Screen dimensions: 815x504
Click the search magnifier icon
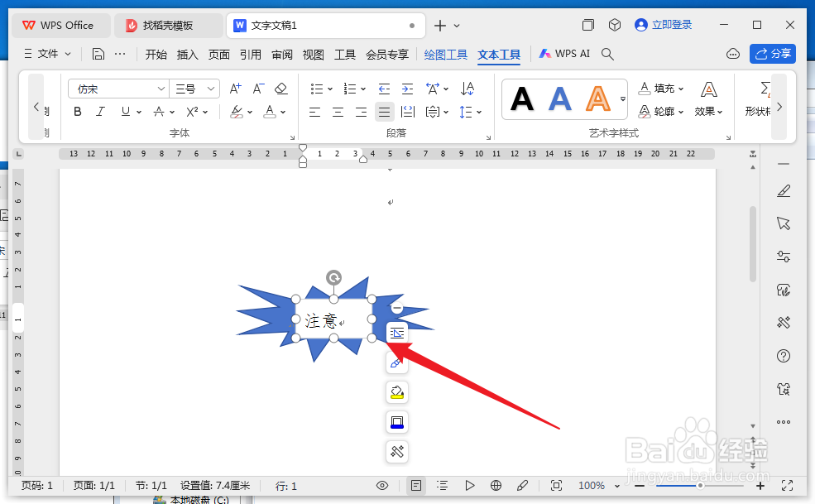click(x=607, y=54)
